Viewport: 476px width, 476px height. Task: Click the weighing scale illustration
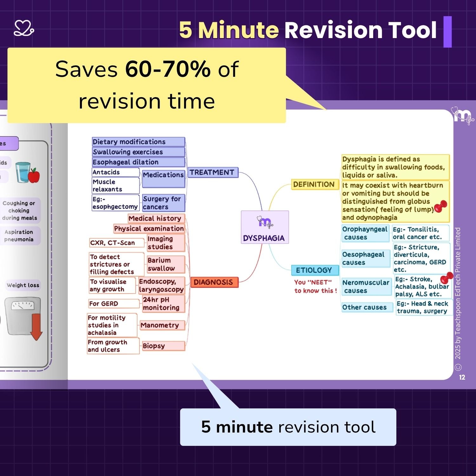[22, 316]
